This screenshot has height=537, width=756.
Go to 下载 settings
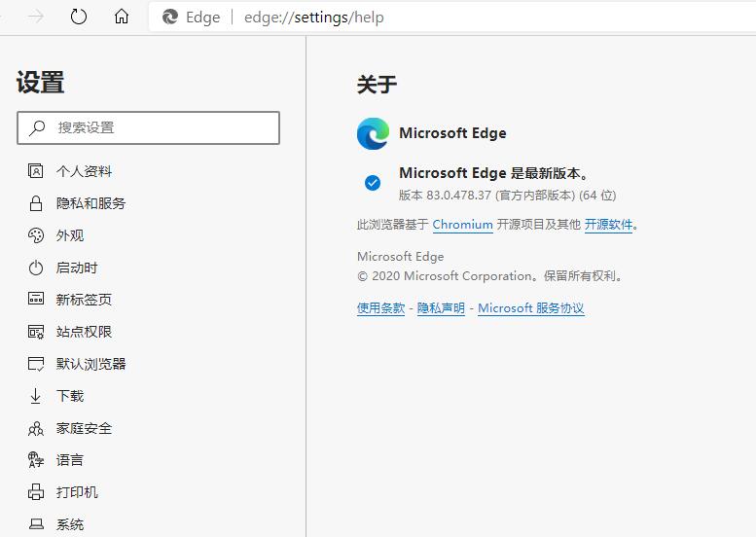[70, 396]
